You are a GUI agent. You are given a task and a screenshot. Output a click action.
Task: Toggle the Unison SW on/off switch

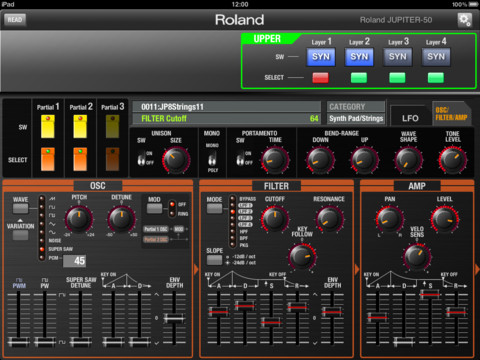pos(142,158)
